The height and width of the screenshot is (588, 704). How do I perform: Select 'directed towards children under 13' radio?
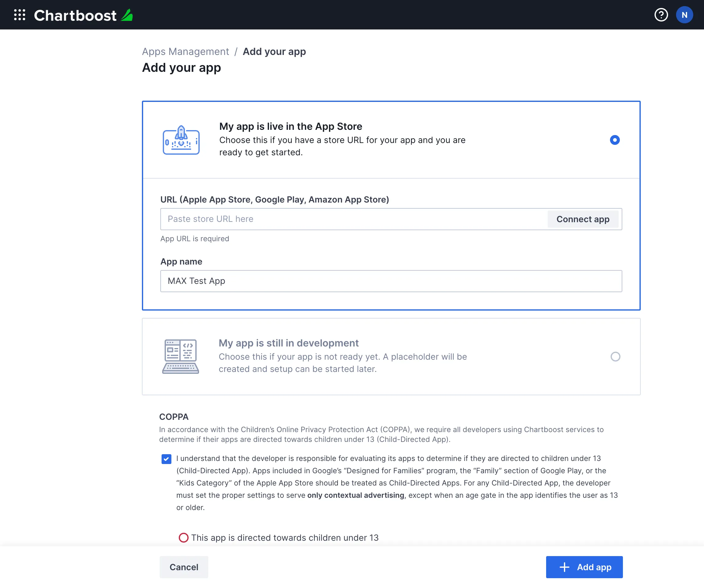tap(183, 537)
